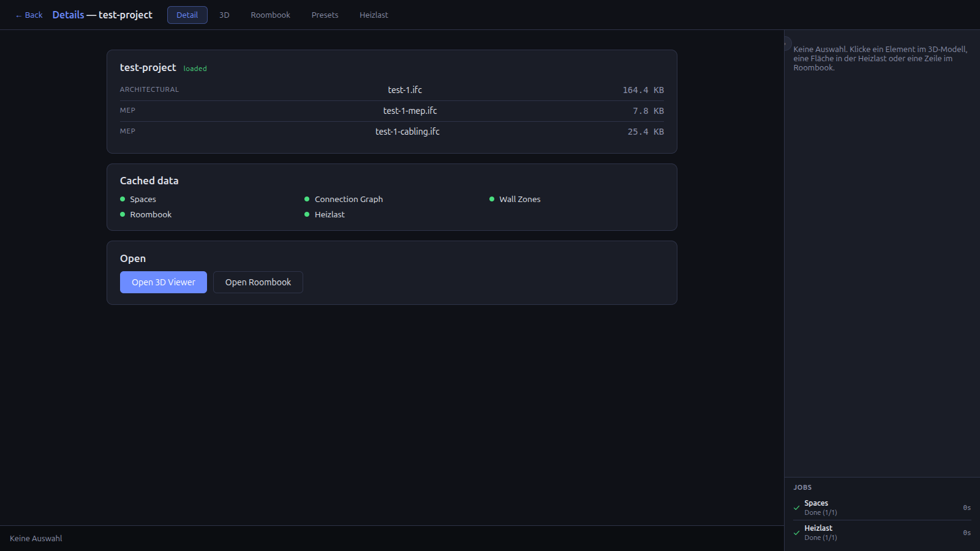Click the 25.4 KB file size

point(646,132)
